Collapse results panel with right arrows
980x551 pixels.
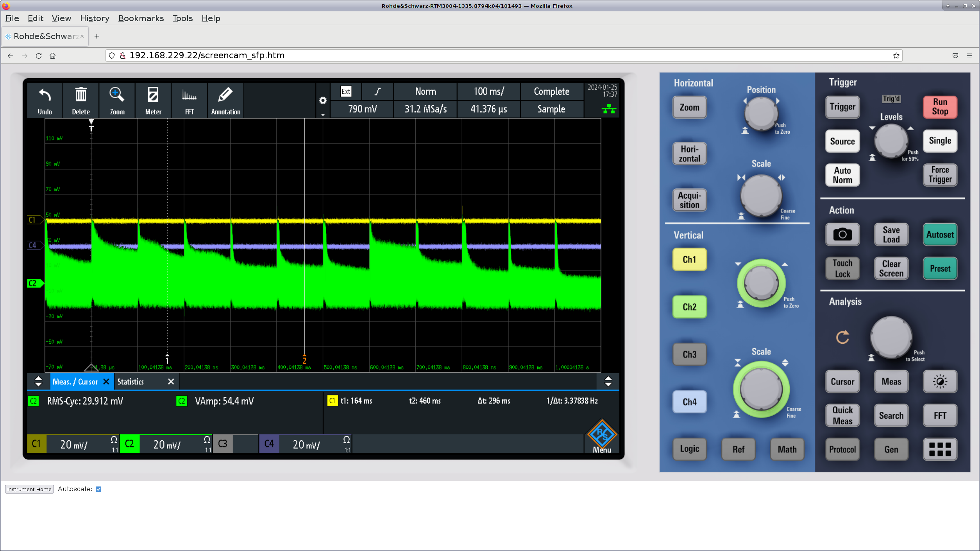tap(608, 382)
